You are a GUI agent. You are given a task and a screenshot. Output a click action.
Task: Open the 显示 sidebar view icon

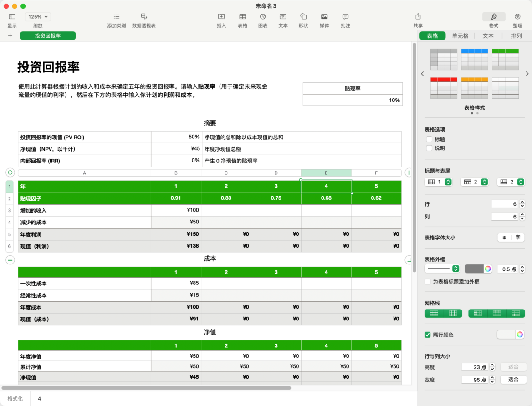12,17
